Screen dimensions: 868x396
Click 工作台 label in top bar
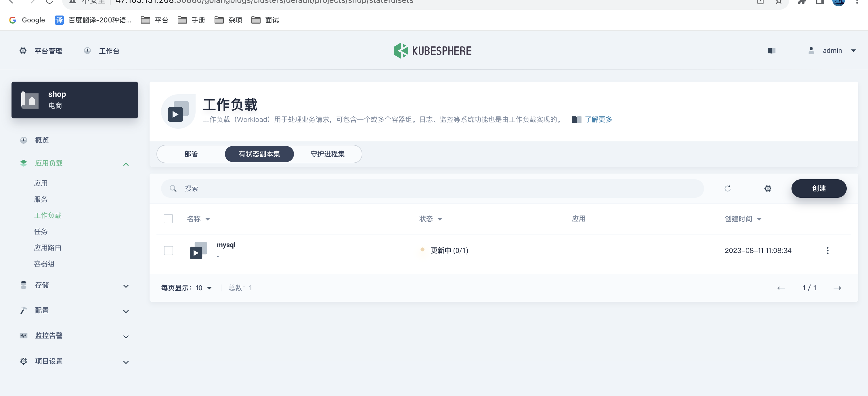coord(109,51)
